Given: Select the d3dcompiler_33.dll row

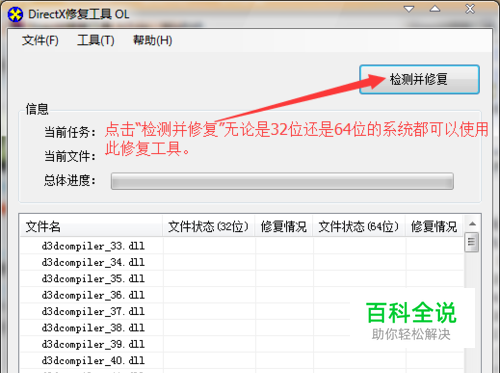Looking at the screenshot, I should point(241,246).
